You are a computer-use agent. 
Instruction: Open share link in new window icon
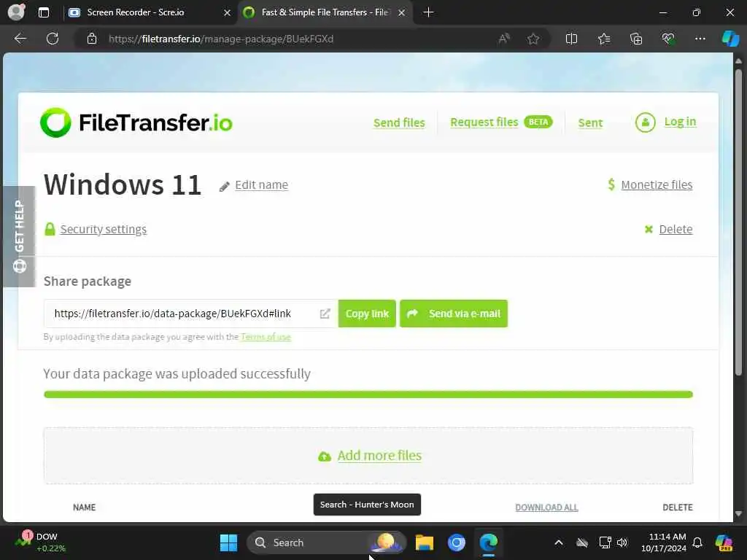click(x=325, y=314)
